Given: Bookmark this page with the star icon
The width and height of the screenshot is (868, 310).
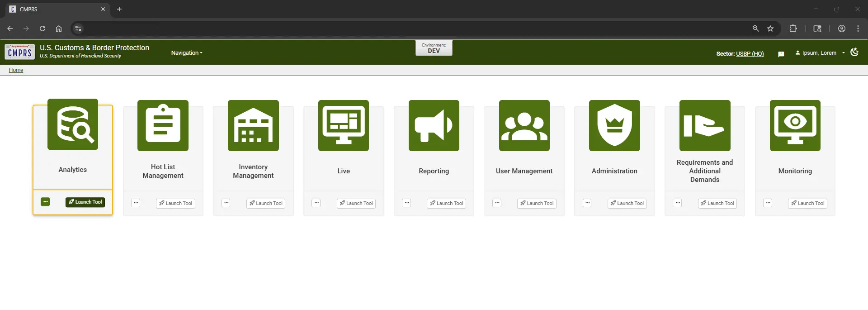Looking at the screenshot, I should 770,29.
